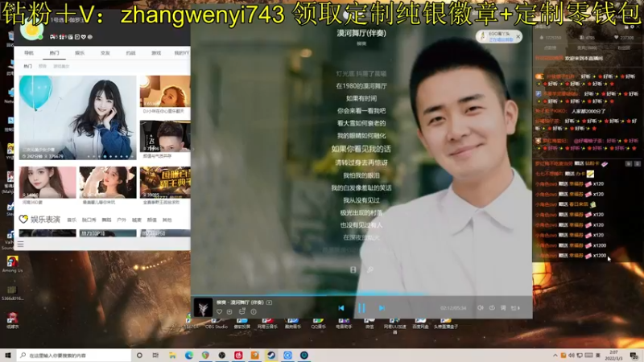Open 网易云音乐 desktop shortcut
The height and width of the screenshot is (362, 644).
click(x=267, y=323)
